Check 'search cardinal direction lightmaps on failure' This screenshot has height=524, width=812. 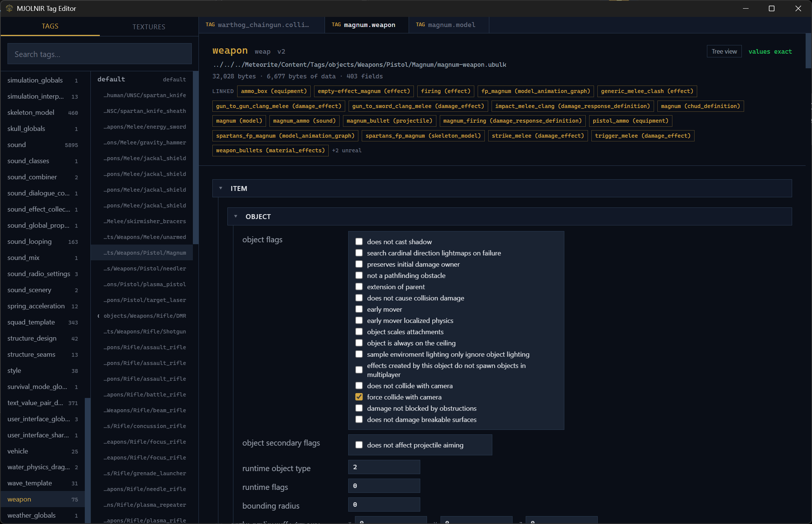tap(359, 253)
